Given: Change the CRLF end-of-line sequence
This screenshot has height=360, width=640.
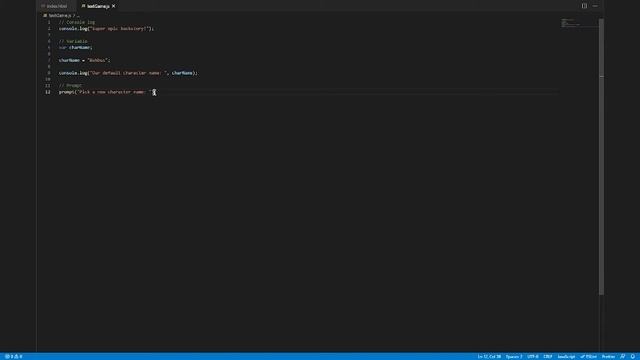Looking at the screenshot, I should pyautogui.click(x=548, y=356).
